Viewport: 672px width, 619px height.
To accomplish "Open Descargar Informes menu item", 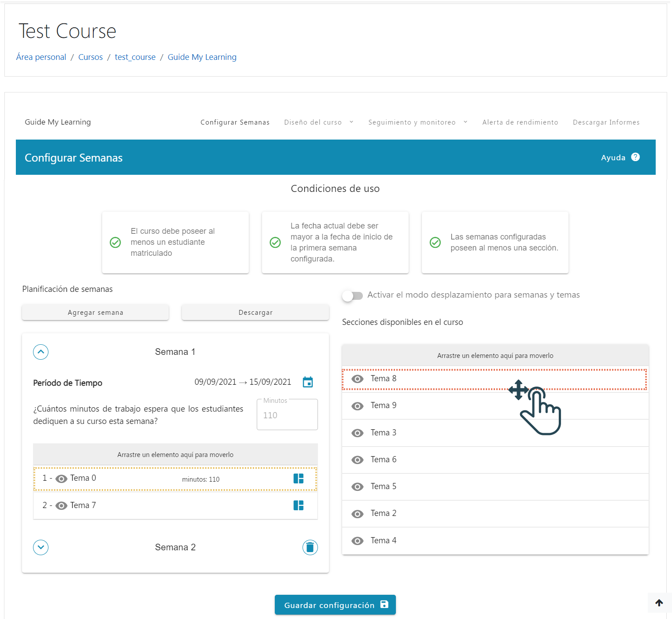I will (x=606, y=122).
